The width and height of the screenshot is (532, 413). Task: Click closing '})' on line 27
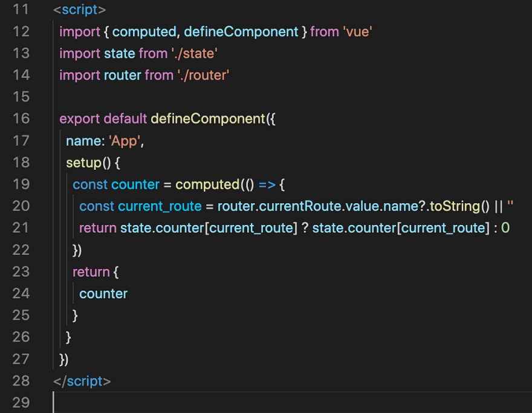[x=64, y=359]
